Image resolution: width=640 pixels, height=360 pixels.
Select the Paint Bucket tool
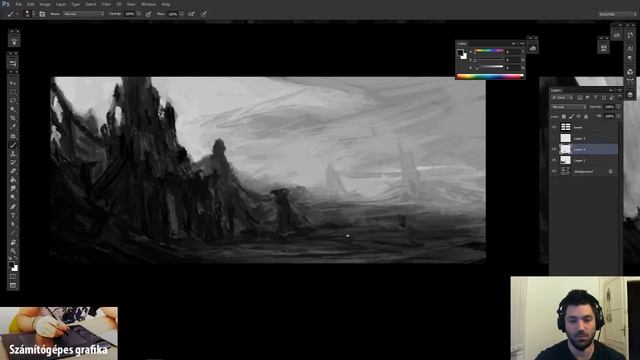coord(13,180)
